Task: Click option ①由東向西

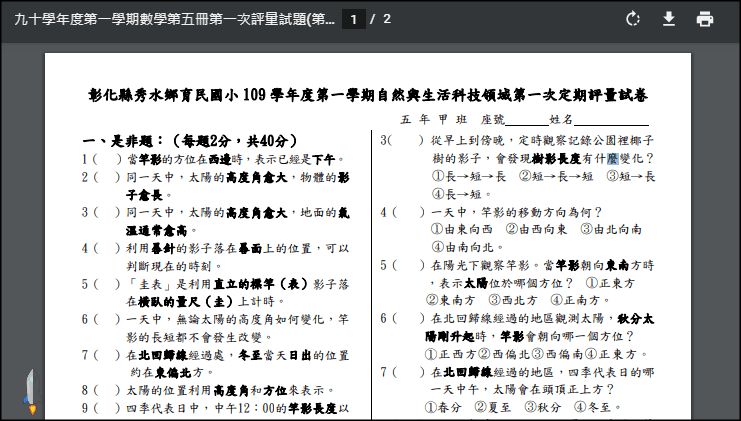Action: click(x=462, y=230)
